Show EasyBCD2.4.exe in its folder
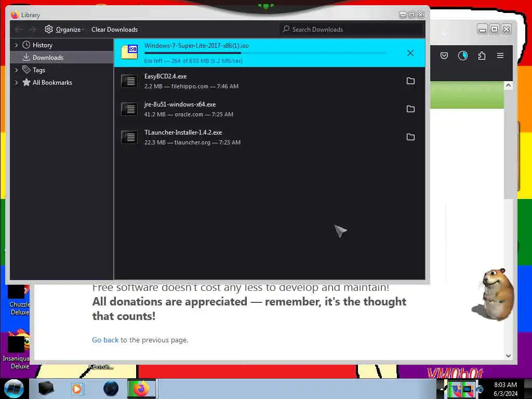532x399 pixels. point(410,81)
